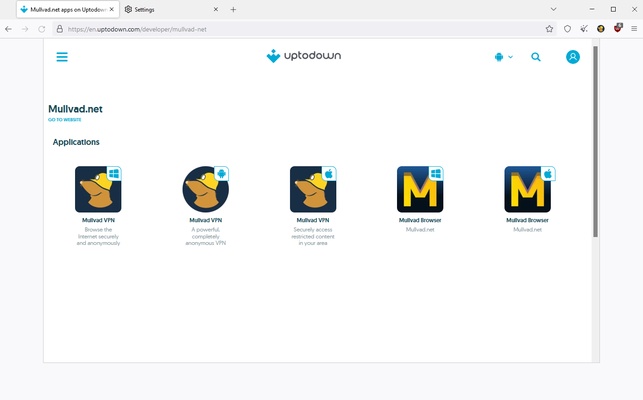The image size is (643, 400).
Task: Close the Settings browser tab
Action: pyautogui.click(x=216, y=9)
